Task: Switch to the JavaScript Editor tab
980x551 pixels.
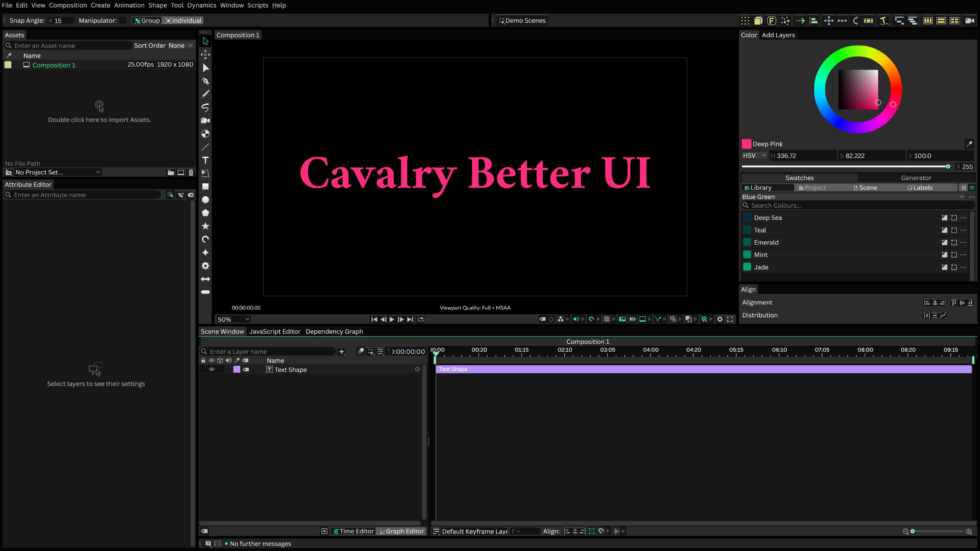Action: (x=274, y=332)
